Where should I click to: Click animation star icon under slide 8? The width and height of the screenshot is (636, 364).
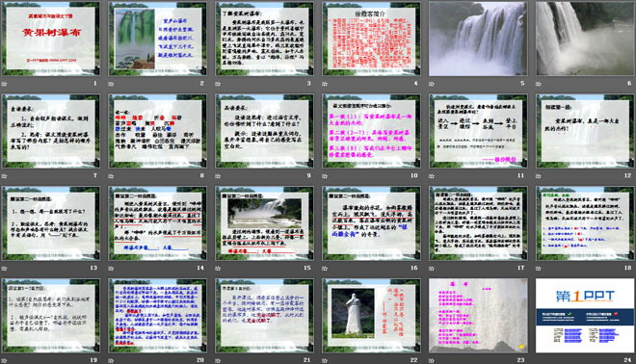coord(111,176)
